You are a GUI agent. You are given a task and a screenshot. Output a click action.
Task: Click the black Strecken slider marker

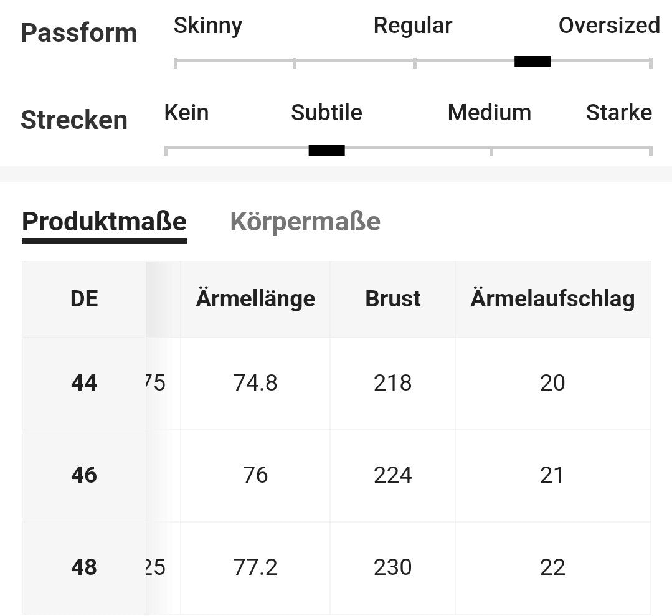(326, 149)
